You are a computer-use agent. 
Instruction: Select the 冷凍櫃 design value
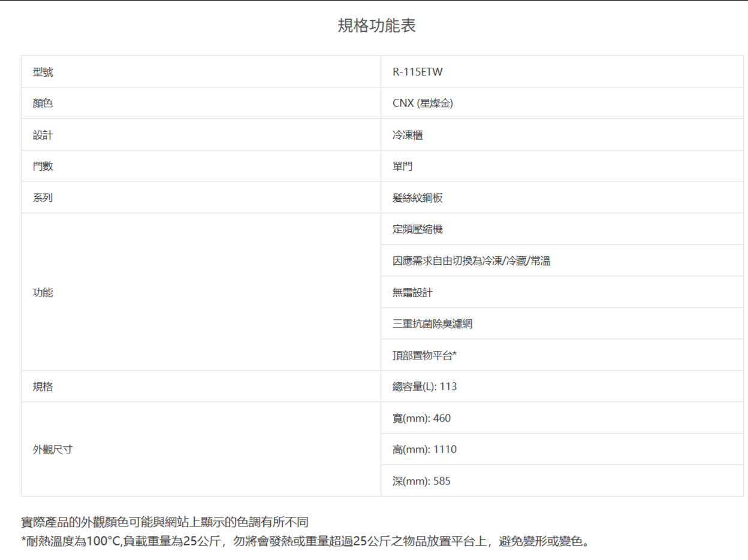[x=408, y=135]
